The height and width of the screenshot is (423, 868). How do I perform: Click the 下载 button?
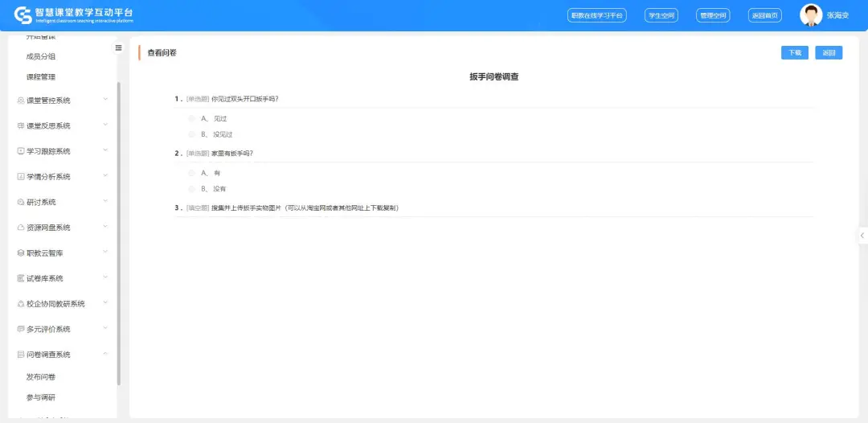(x=794, y=53)
